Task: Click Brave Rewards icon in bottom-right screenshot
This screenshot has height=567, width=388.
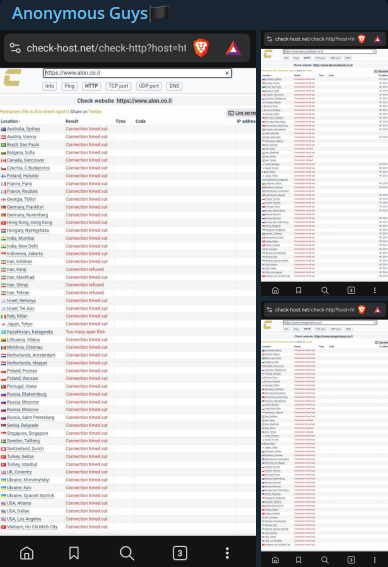Action: coord(378,310)
